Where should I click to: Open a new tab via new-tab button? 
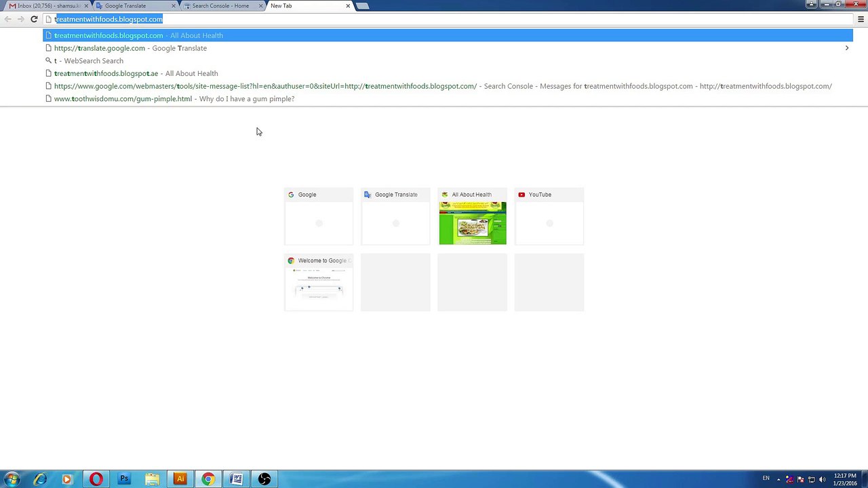363,5
